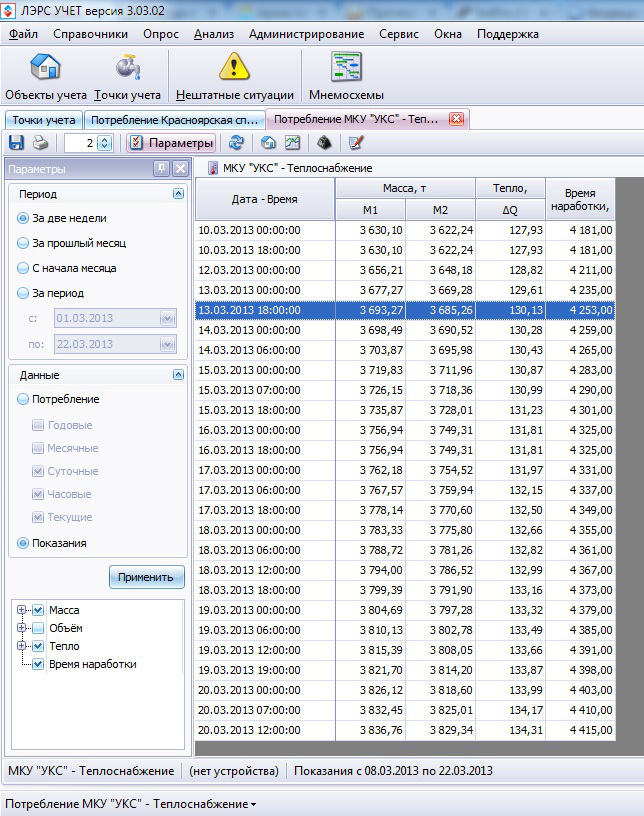Open the Поддержка menu
The width and height of the screenshot is (644, 816).
508,34
